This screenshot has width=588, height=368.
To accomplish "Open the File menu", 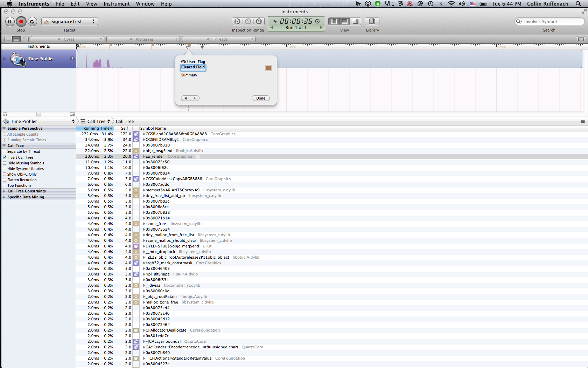I will pyautogui.click(x=60, y=4).
